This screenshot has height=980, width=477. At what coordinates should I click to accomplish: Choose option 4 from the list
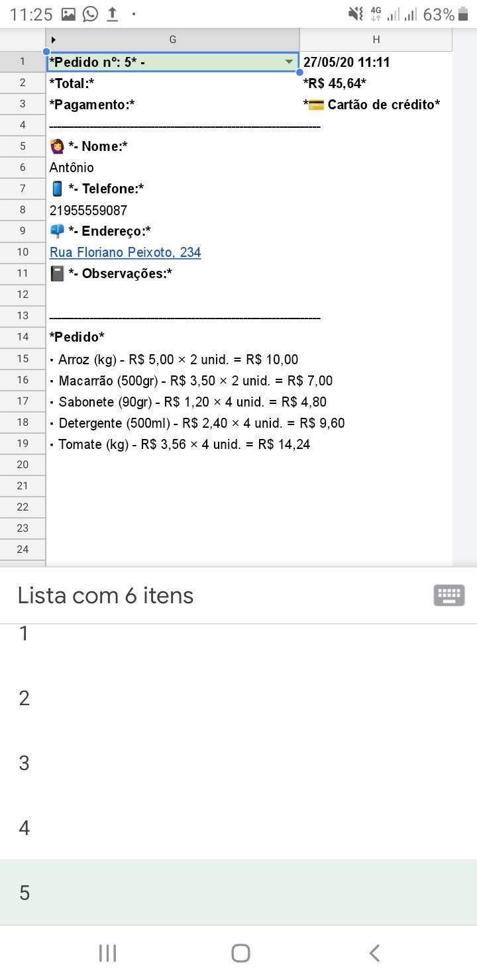pyautogui.click(x=238, y=828)
